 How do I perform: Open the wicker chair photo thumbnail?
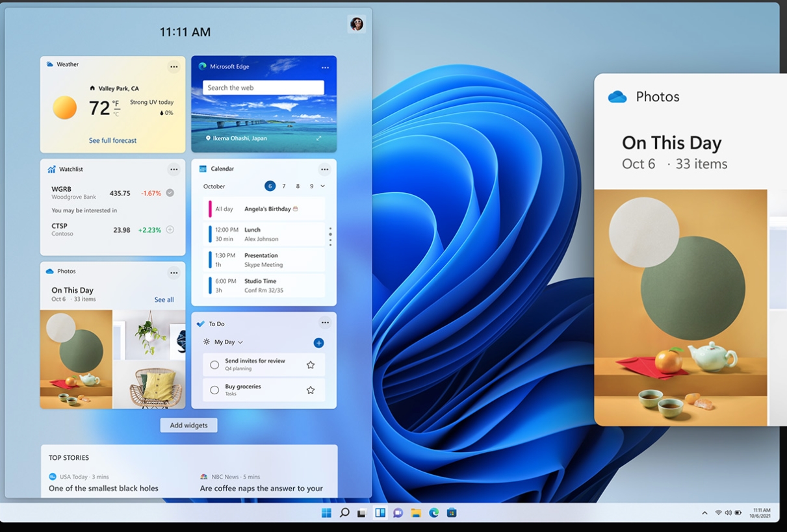149,385
